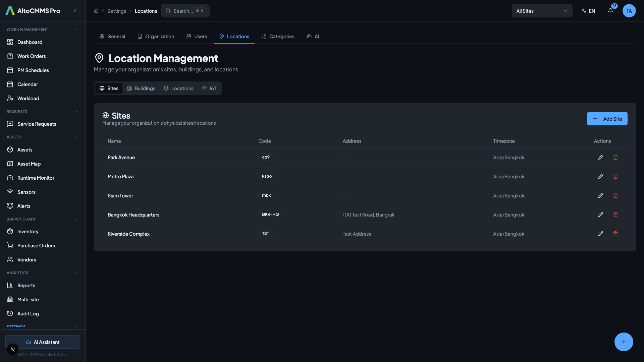The width and height of the screenshot is (644, 362).
Task: Select the IoT sub-tab
Action: point(209,88)
